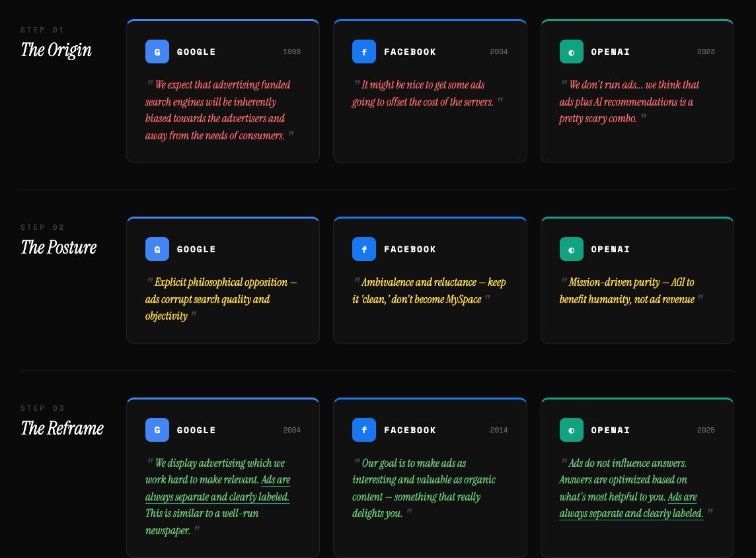This screenshot has height=558, width=756.
Task: Click the Google logo icon in The Posture row
Action: click(157, 249)
